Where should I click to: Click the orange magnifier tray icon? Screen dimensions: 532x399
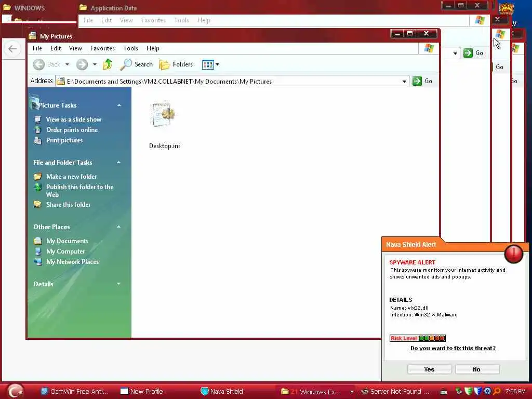(497, 392)
